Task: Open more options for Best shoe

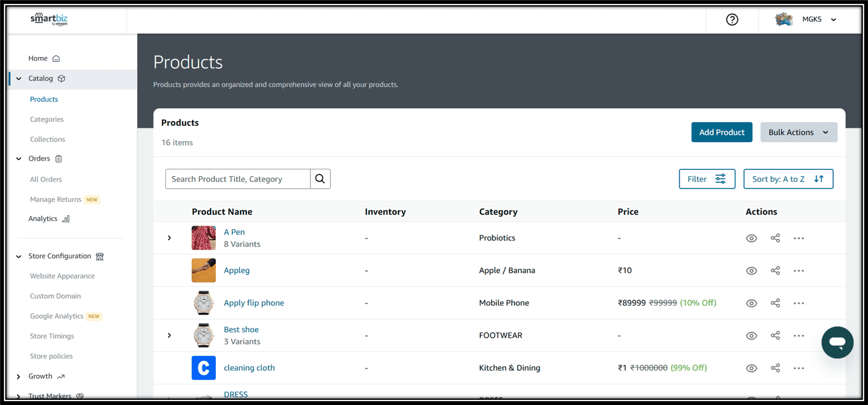Action: click(799, 336)
